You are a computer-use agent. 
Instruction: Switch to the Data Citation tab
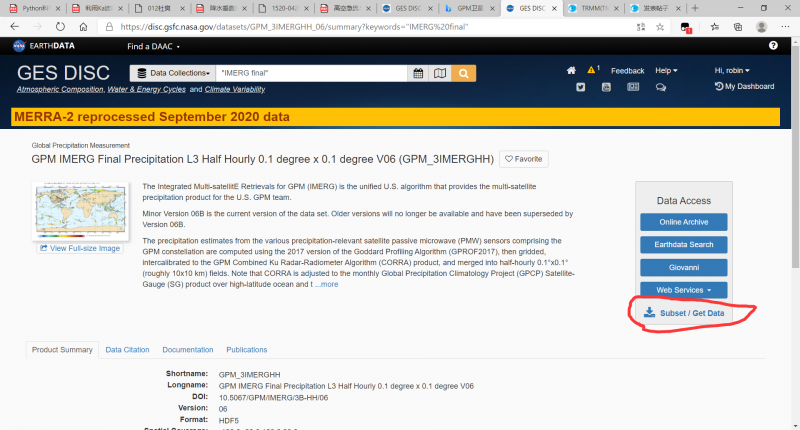[127, 350]
